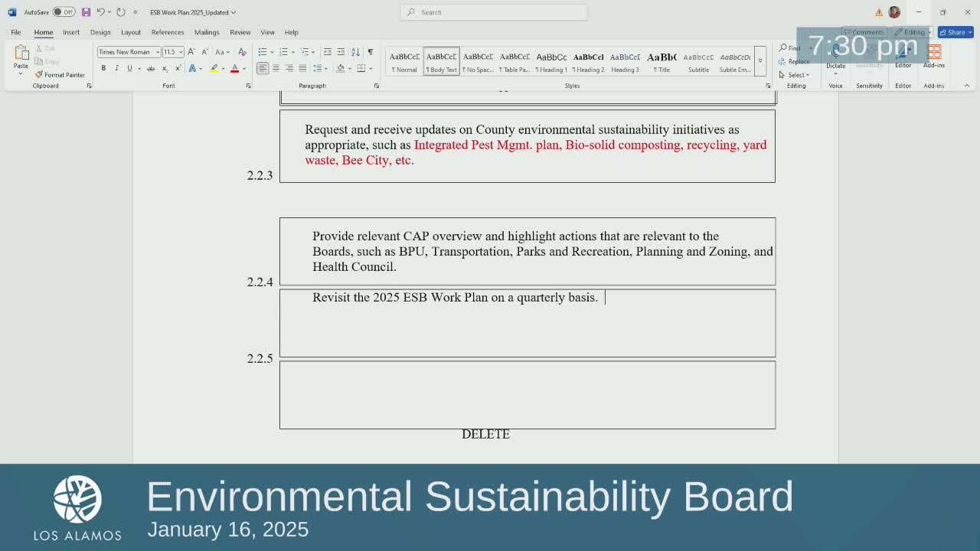Click the Share button
980x551 pixels.
(x=955, y=32)
